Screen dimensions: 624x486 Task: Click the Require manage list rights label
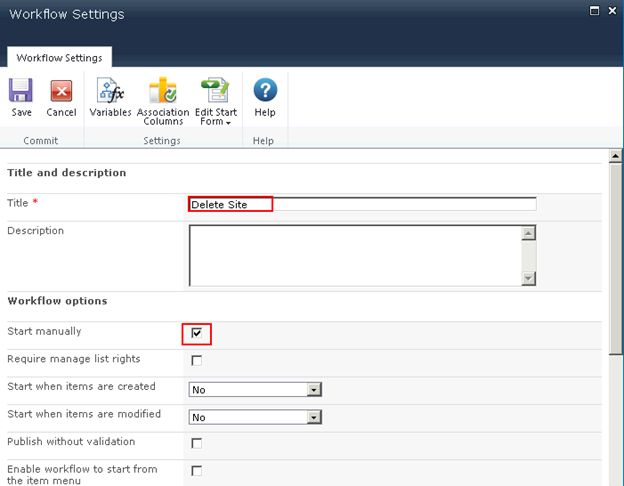point(74,359)
